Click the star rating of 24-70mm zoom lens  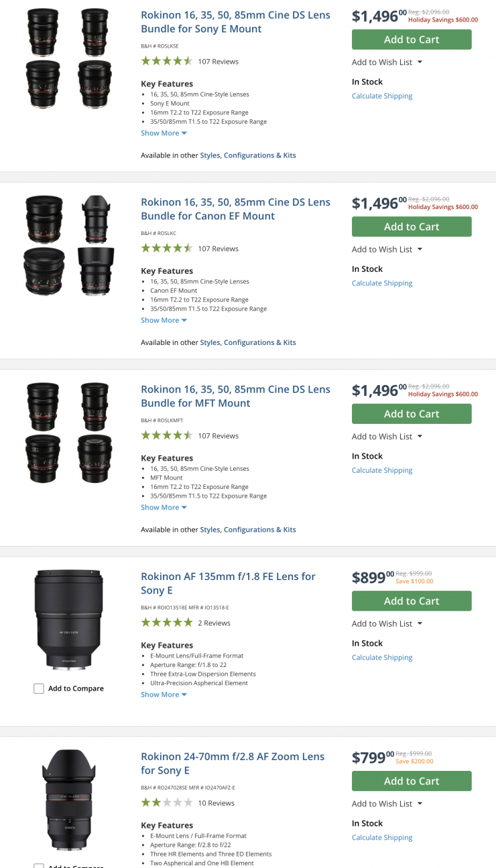(x=166, y=802)
